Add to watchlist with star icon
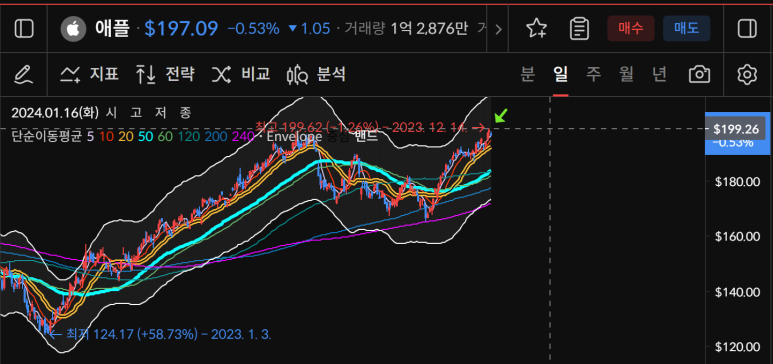 (536, 29)
